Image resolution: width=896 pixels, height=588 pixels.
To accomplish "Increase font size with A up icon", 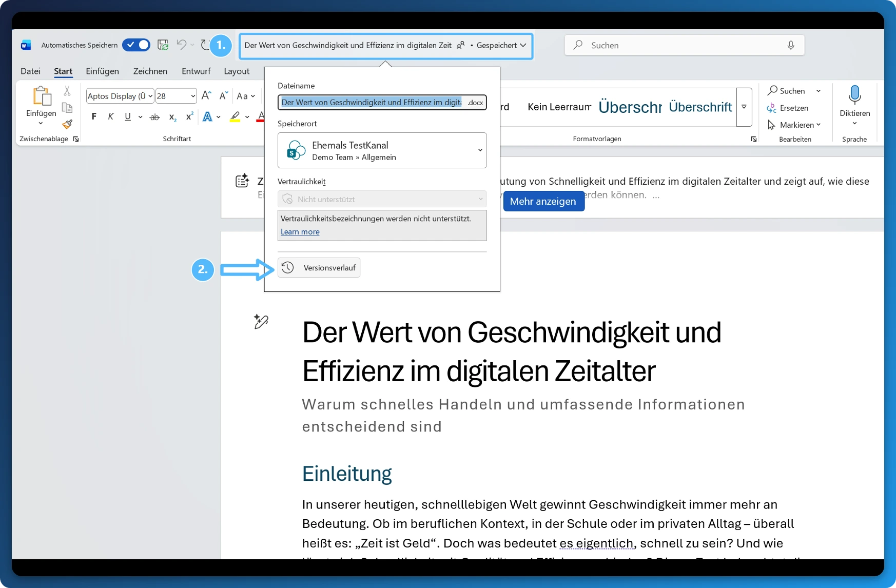I will point(206,95).
